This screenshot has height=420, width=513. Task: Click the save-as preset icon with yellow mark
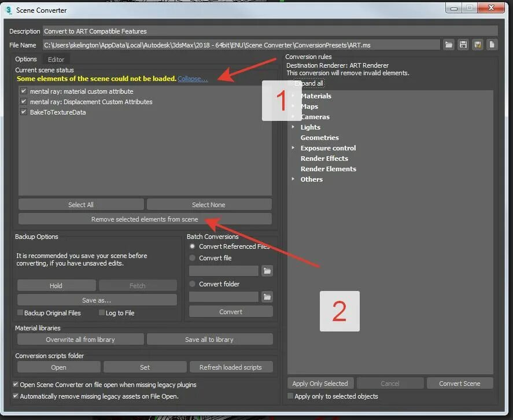pyautogui.click(x=477, y=45)
